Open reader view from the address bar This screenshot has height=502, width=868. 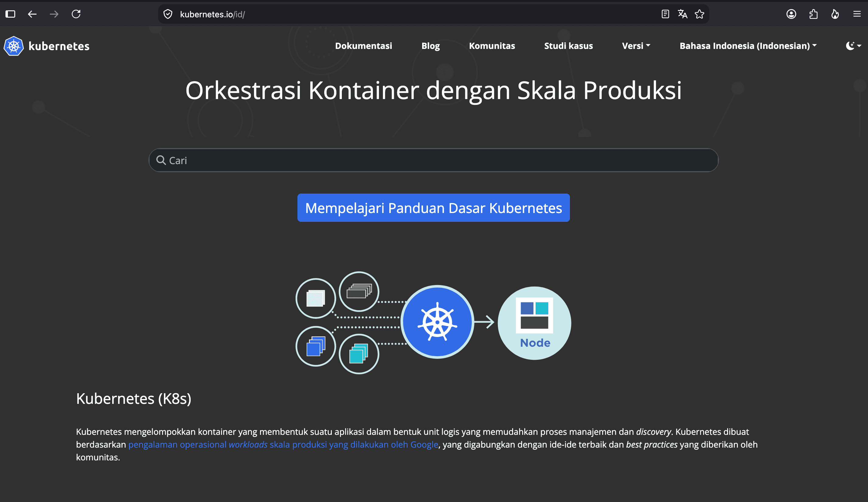665,14
